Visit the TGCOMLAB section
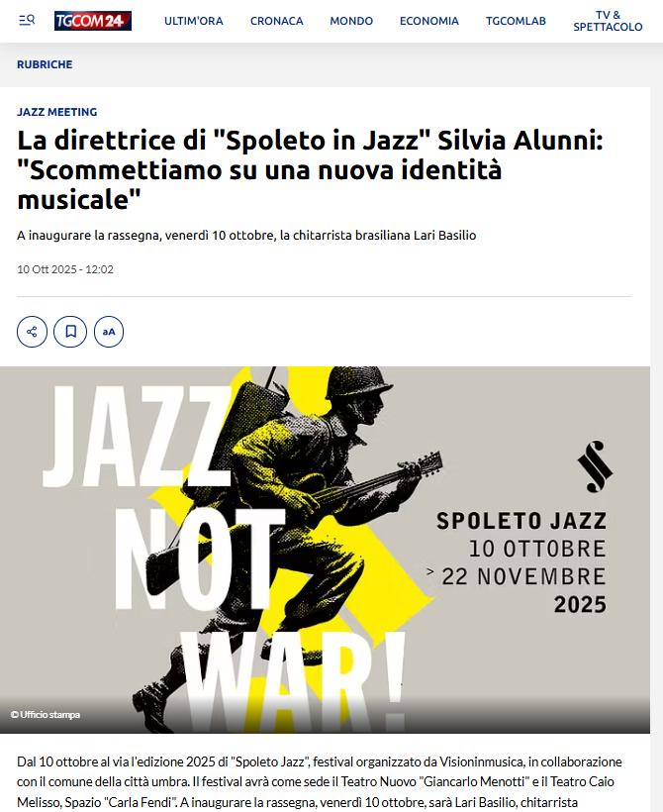The width and height of the screenshot is (663, 812). (516, 21)
